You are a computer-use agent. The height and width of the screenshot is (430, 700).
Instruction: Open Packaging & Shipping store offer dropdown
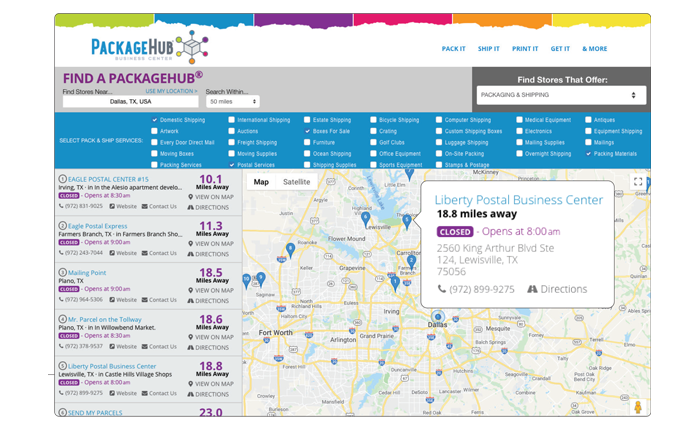coord(561,95)
